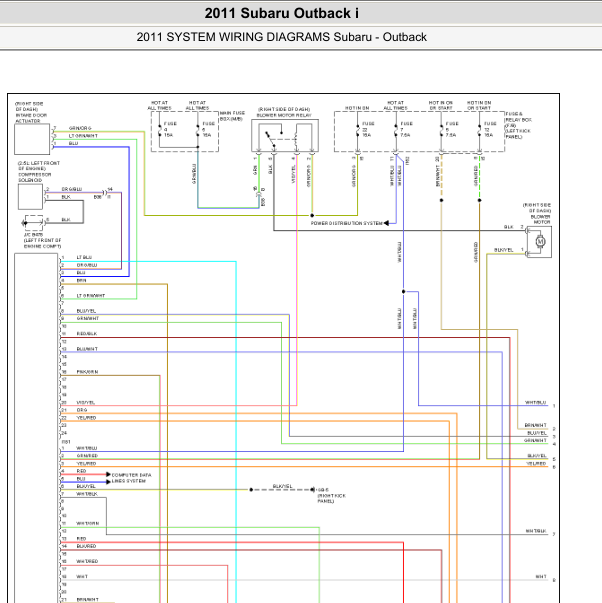Click the arrowhead ending the RED data line wire
This screenshot has height=603, width=602.
click(x=108, y=474)
